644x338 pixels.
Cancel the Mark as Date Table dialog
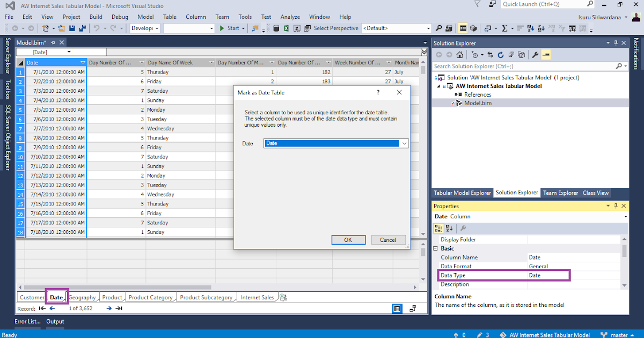point(388,240)
